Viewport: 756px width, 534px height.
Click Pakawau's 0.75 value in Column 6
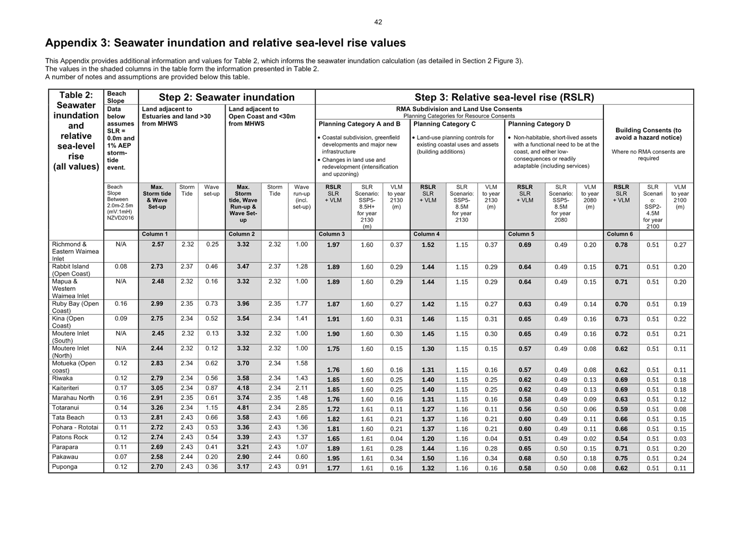pyautogui.click(x=621, y=458)
